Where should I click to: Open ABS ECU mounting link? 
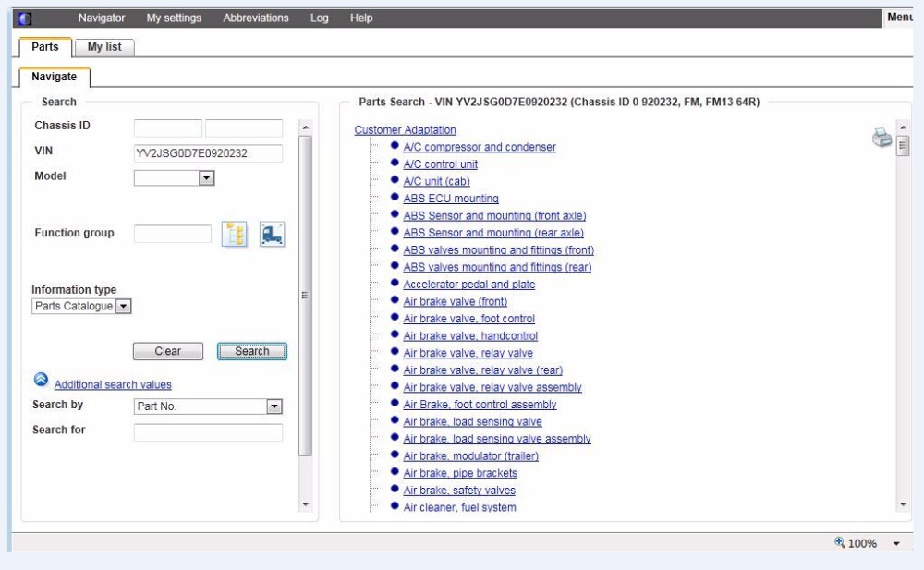(x=451, y=198)
